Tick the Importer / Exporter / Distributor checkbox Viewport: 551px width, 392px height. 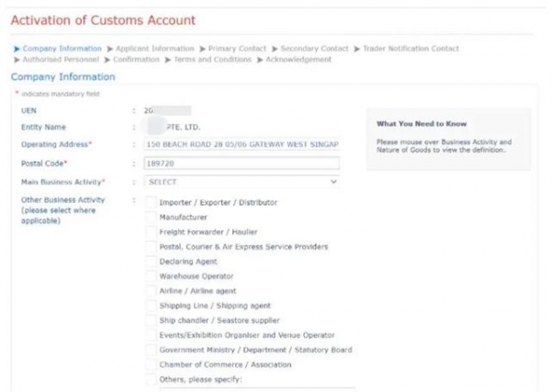(151, 202)
